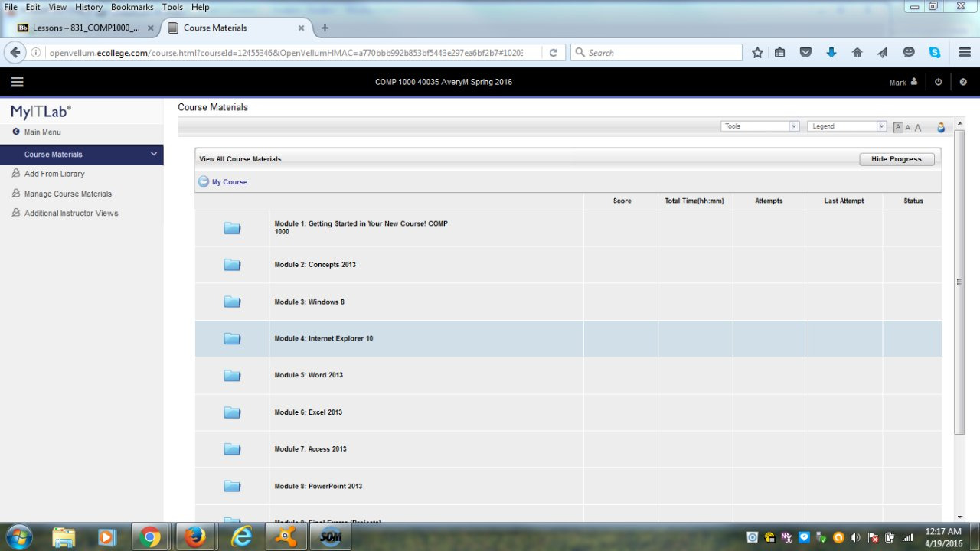980x551 pixels.
Task: Open the View menu in Firefox
Action: pyautogui.click(x=57, y=7)
